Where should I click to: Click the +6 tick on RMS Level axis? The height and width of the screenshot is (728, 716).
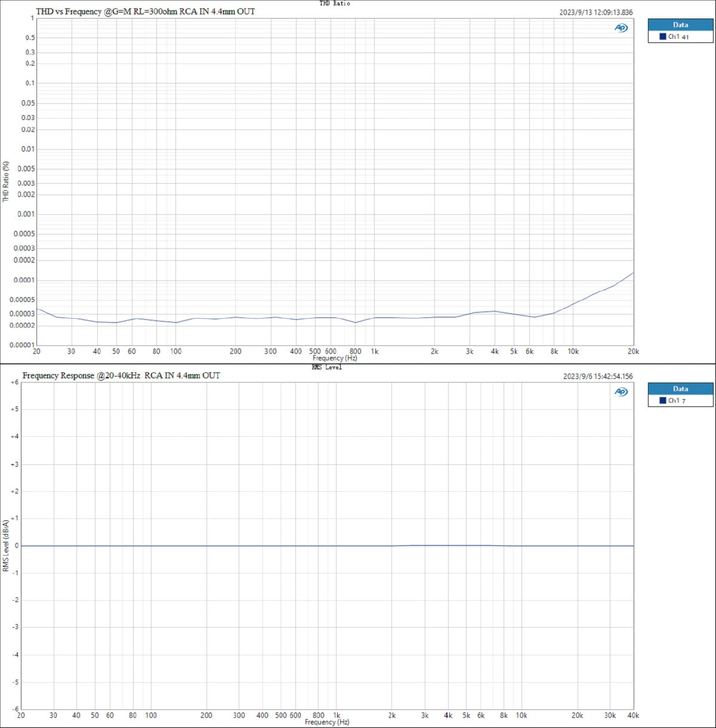pos(14,382)
